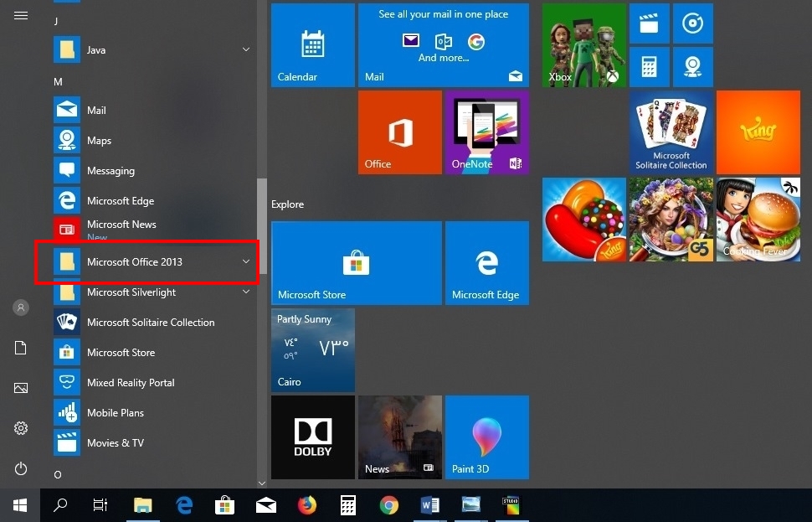Click the app list scrollbar thumb

click(x=262, y=226)
